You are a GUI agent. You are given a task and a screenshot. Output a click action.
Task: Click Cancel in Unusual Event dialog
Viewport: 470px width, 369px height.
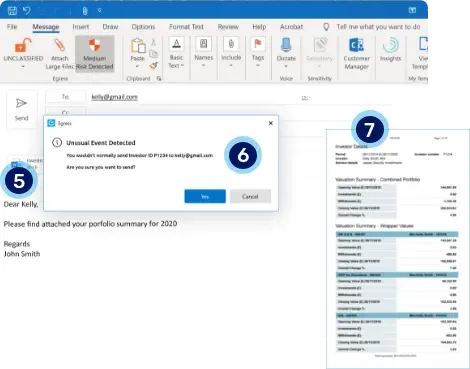250,196
